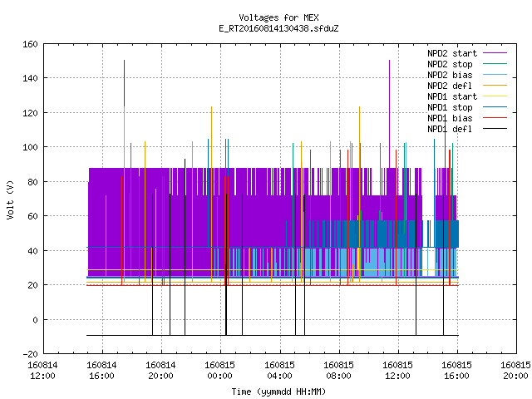Viewport: 532px width, 399px height.
Task: Click the NPD2 stop green legend line
Action: click(495, 64)
